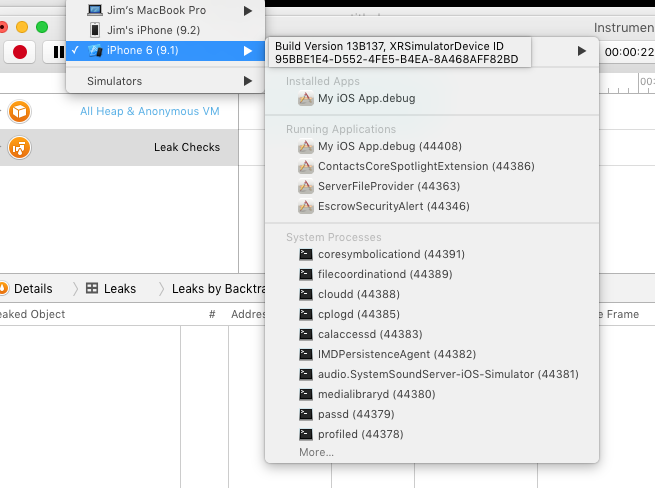Expand Jim's MacBook Pro submenu arrow
655x488 pixels.
[x=248, y=10]
